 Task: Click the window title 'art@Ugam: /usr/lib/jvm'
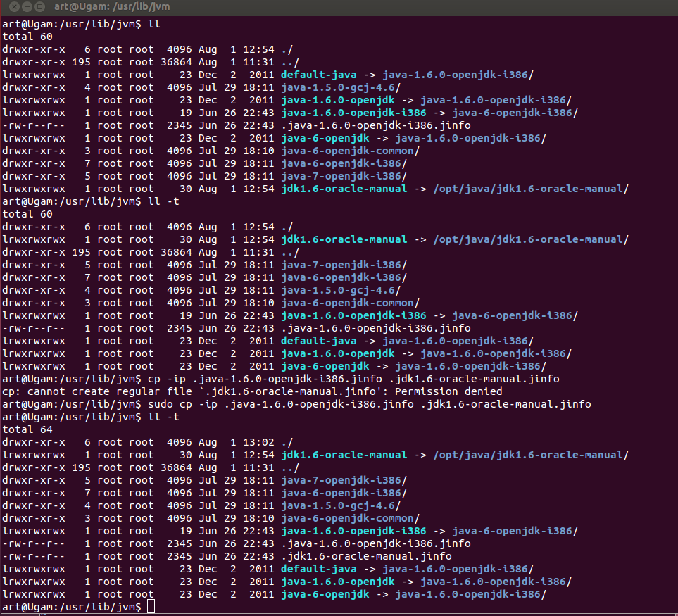(x=112, y=7)
